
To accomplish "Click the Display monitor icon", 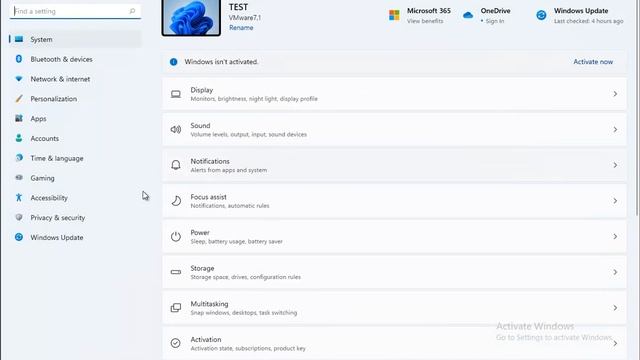I will (176, 94).
